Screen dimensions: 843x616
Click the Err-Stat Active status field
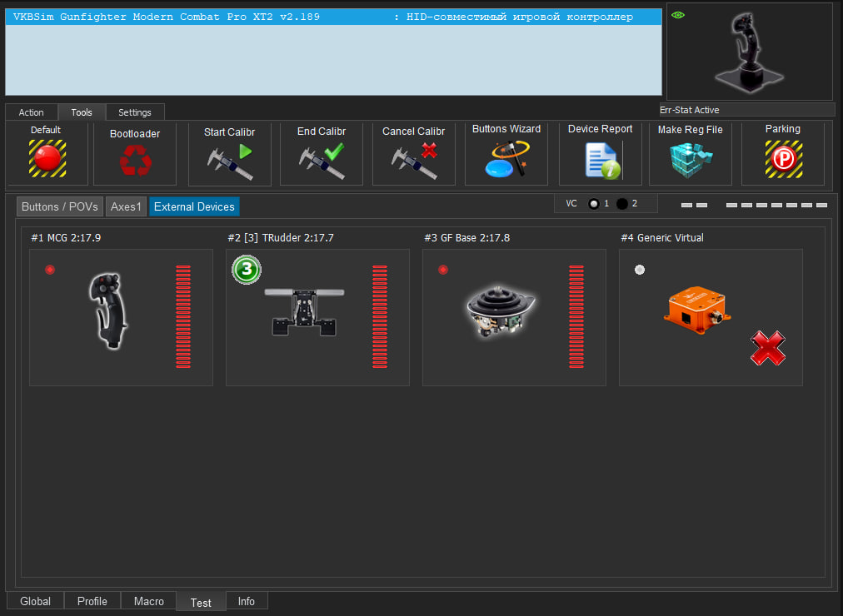coord(746,110)
